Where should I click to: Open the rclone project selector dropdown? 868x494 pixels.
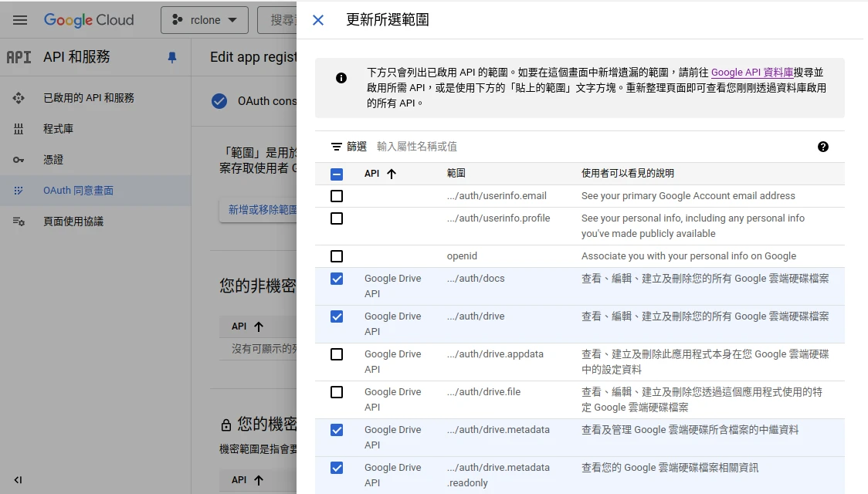tap(205, 20)
